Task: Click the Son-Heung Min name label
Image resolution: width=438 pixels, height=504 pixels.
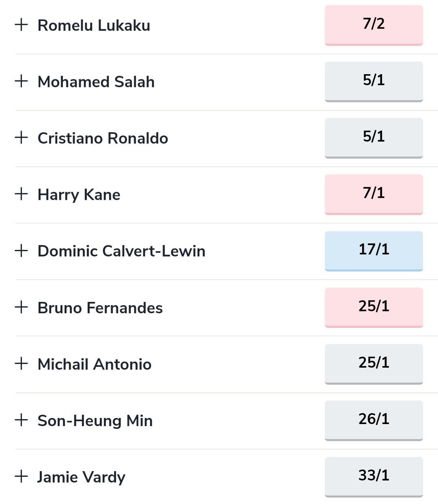Action: point(95,421)
